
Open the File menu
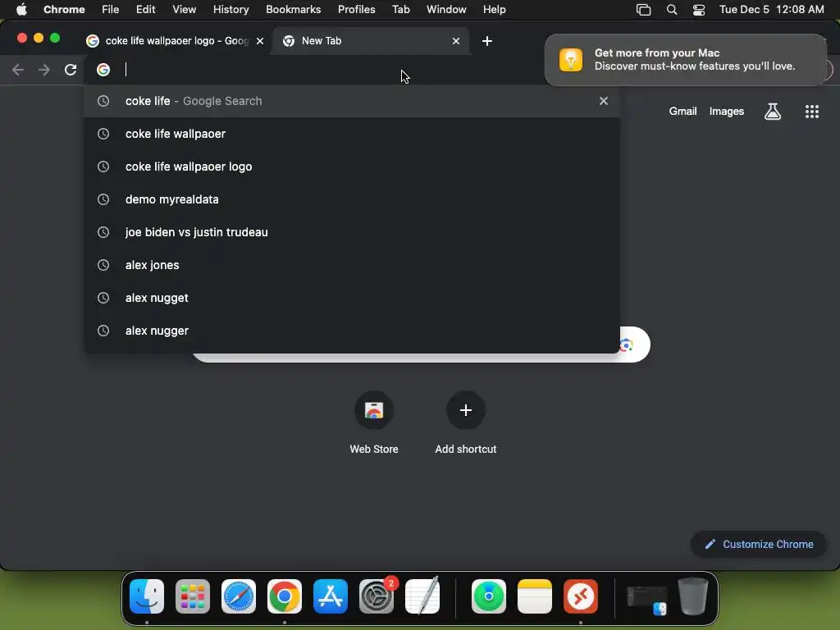pyautogui.click(x=111, y=10)
